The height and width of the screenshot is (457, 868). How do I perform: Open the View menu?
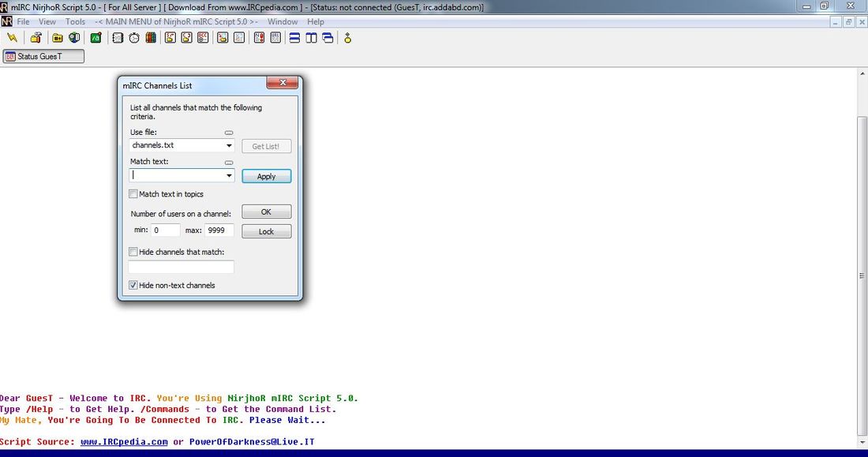click(x=47, y=21)
